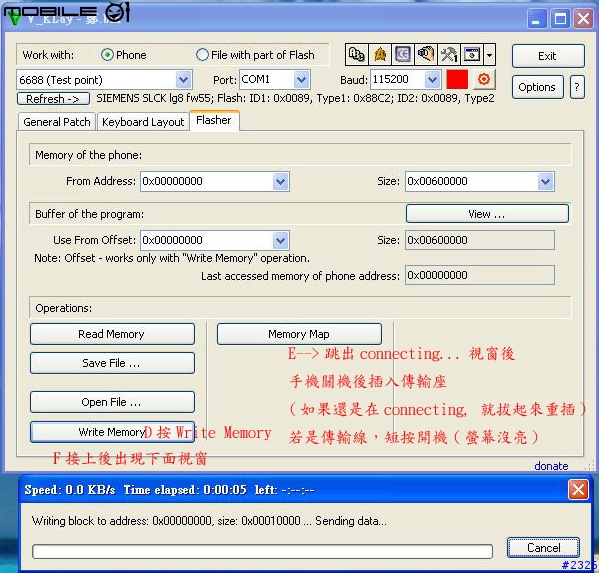Expand the toolbar's black arrow dropdown
Screen dimensions: 599x573
coord(489,54)
